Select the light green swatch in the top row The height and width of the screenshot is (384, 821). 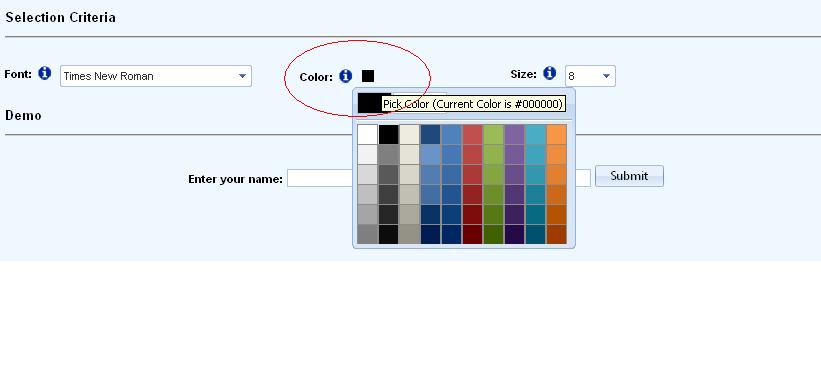coord(493,134)
